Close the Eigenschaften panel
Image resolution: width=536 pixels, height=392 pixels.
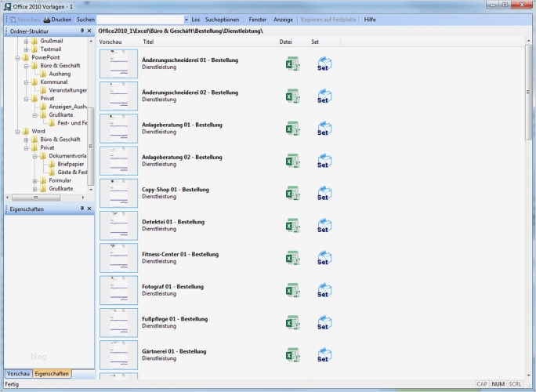pos(89,209)
